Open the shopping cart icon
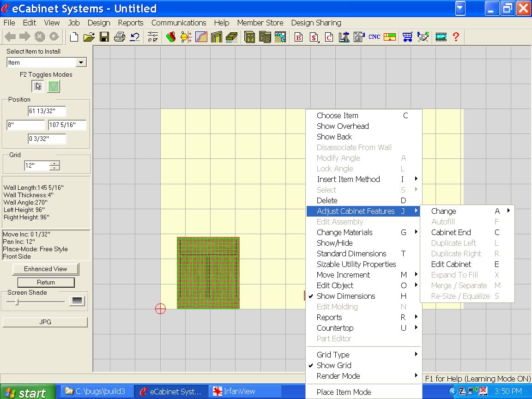This screenshot has height=399, width=532. point(407,36)
